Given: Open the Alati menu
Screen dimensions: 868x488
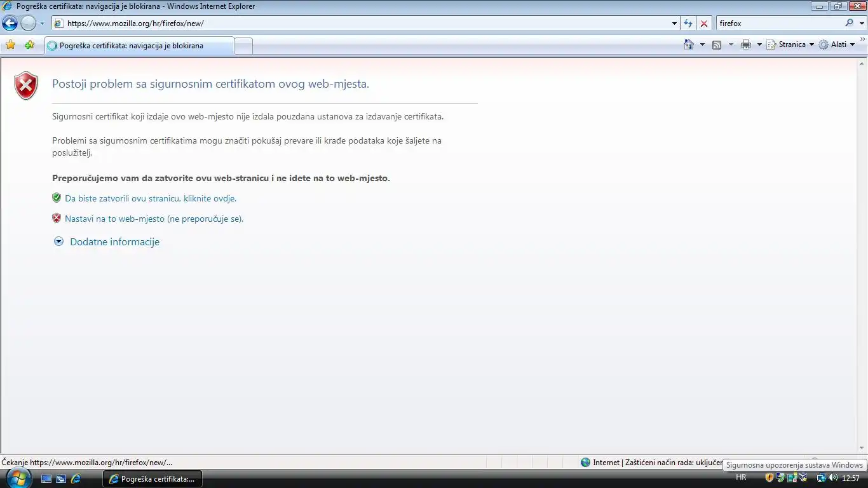Looking at the screenshot, I should pos(837,44).
